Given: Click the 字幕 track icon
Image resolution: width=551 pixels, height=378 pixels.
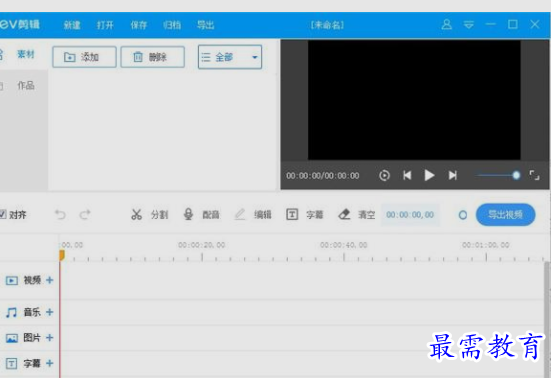Looking at the screenshot, I should coord(12,363).
